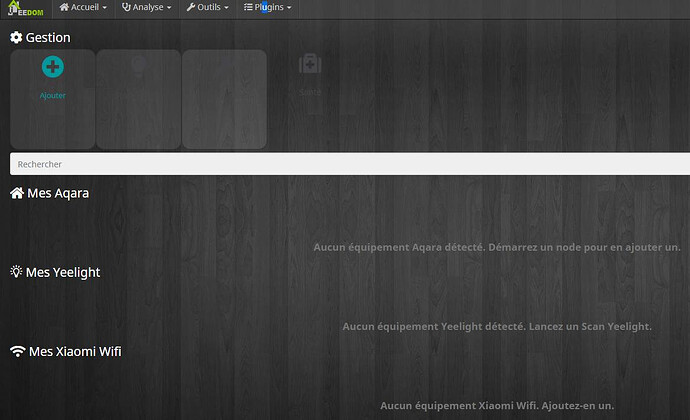
Task: Click the Jeedom logo in the navbar
Action: click(26, 8)
